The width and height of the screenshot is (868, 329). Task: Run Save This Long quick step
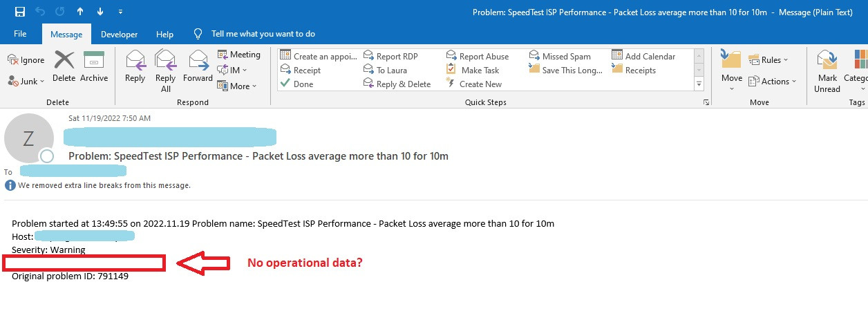point(565,70)
